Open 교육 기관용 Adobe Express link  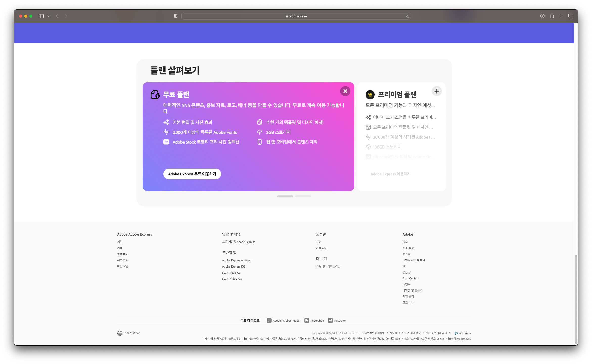coord(238,242)
